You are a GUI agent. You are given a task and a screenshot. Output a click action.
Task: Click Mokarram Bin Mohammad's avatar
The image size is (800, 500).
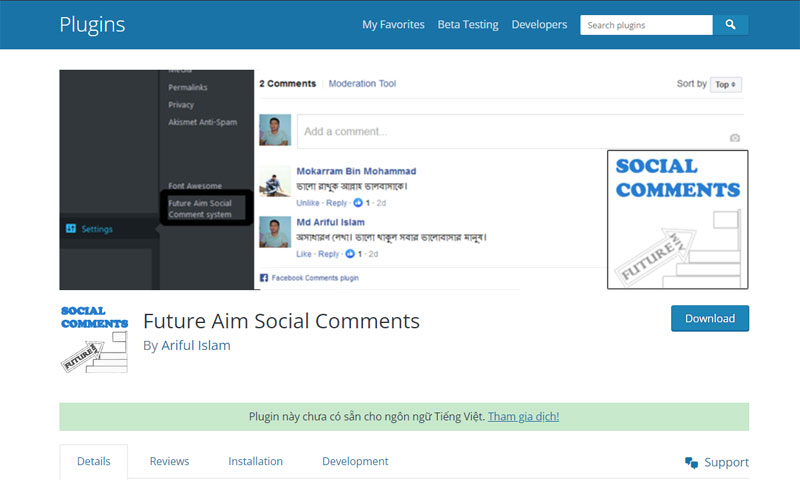point(275,181)
